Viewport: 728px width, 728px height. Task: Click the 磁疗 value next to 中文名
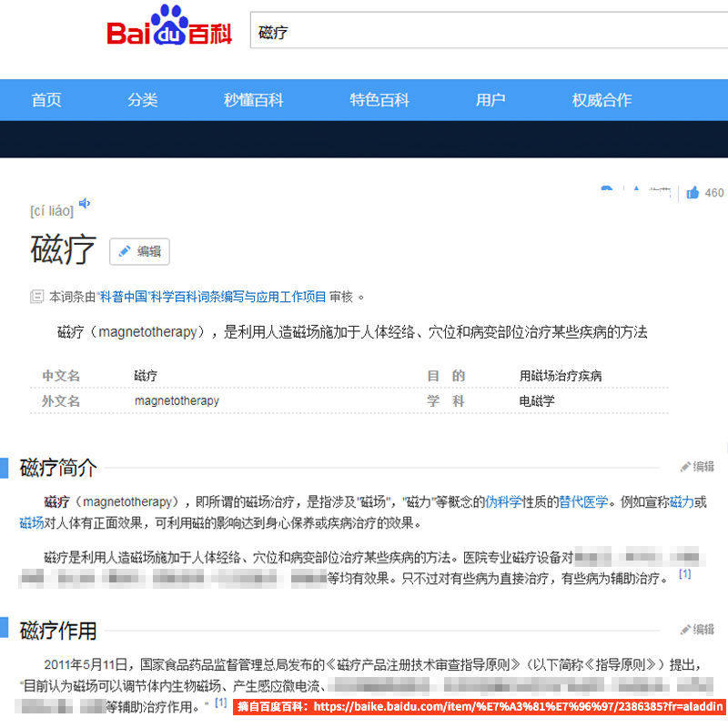146,376
